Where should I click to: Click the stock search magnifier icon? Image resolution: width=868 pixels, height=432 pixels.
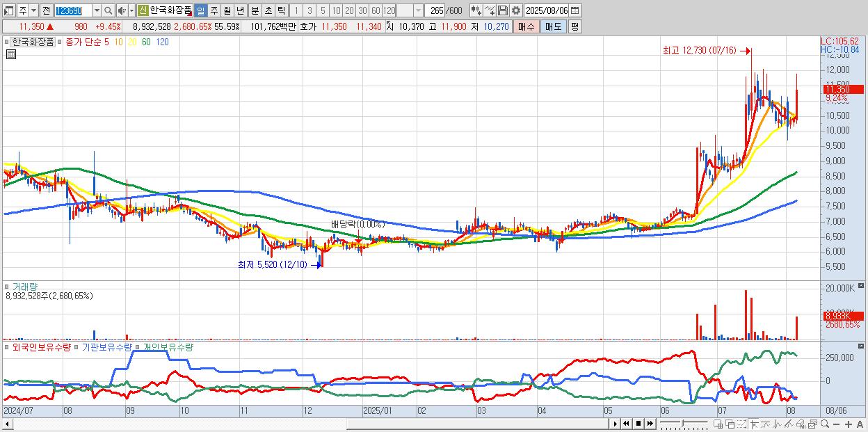(108, 10)
